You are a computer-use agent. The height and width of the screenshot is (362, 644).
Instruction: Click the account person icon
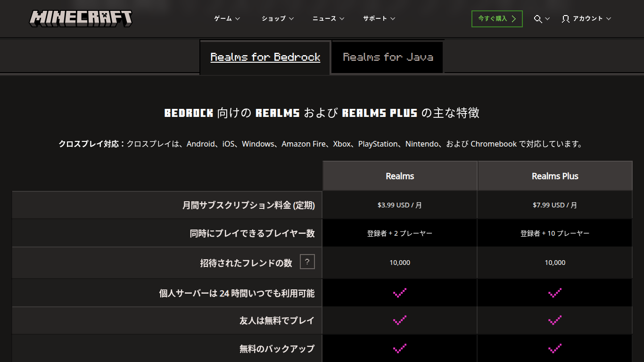[x=566, y=19]
